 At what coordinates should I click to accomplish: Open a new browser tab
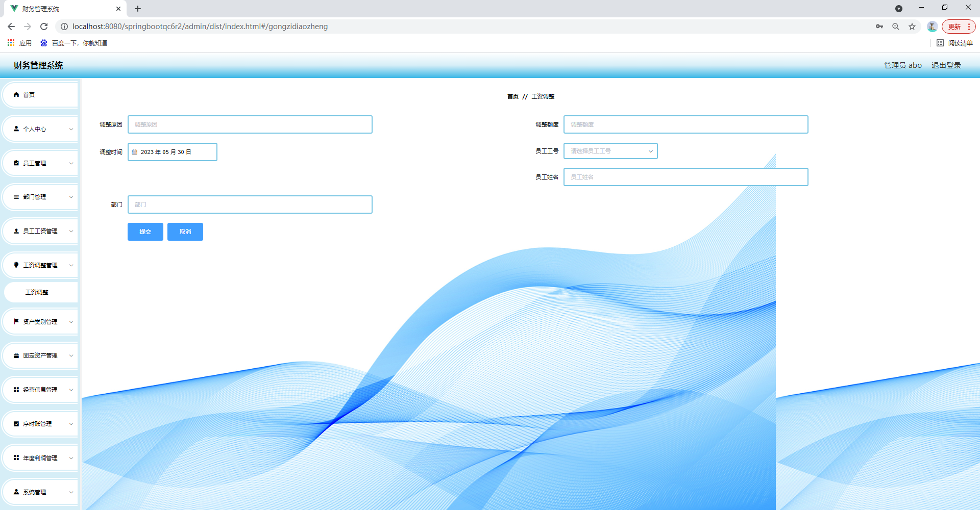[x=138, y=9]
